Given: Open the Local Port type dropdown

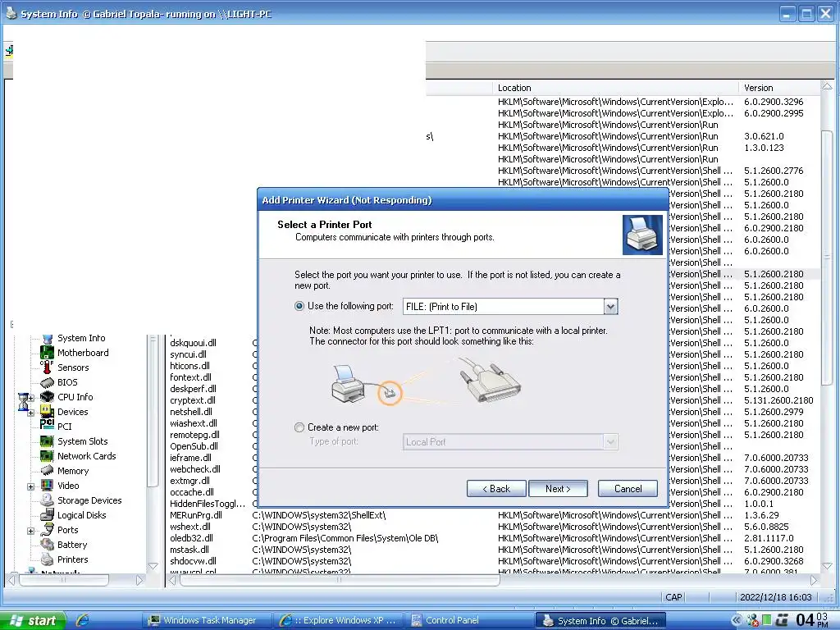Looking at the screenshot, I should (x=610, y=442).
